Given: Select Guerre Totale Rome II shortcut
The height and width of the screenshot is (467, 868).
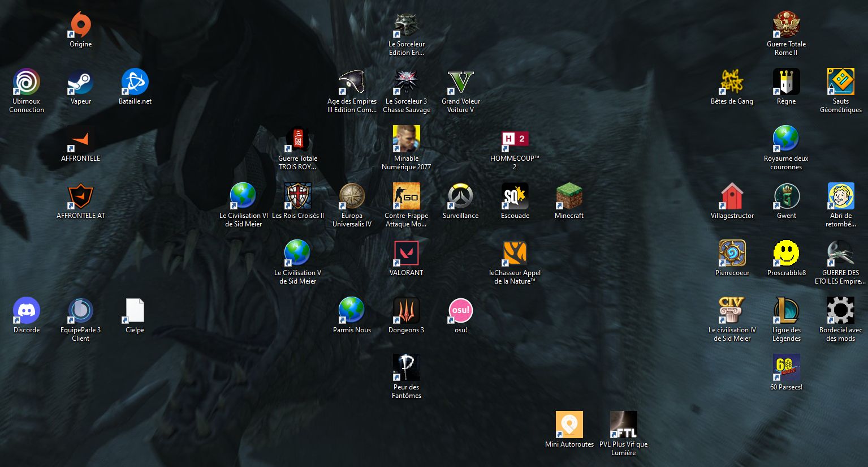Looking at the screenshot, I should tap(787, 25).
